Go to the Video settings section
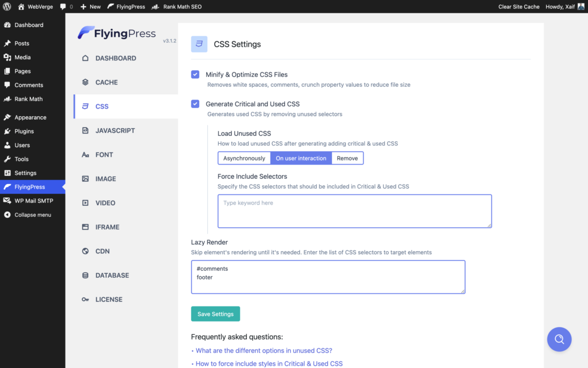The height and width of the screenshot is (368, 588). point(105,202)
